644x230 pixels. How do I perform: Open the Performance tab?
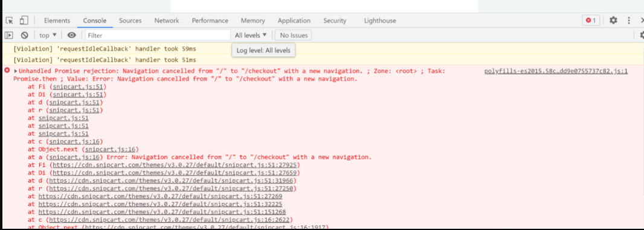click(210, 21)
